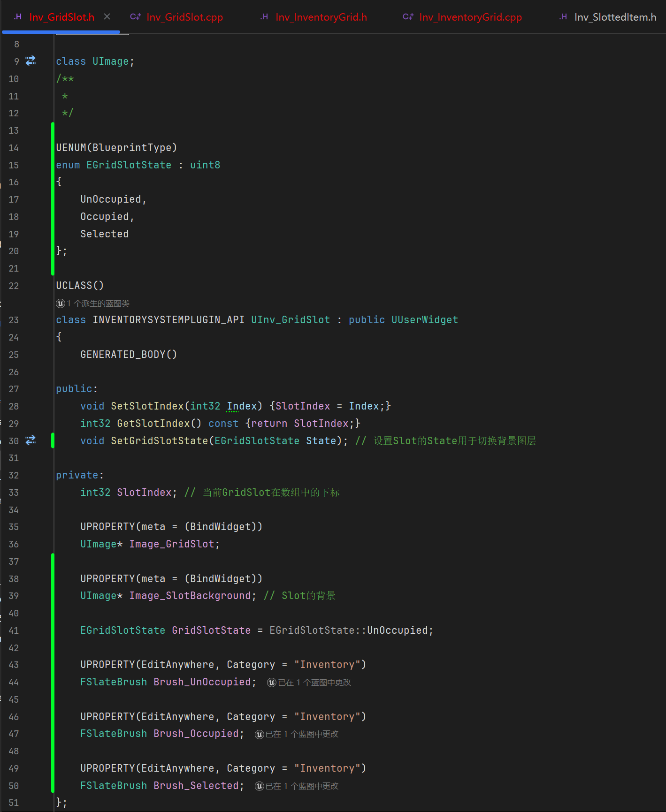Click the C++ file icon on Inv_GridSlot.cpp tab

tap(135, 17)
